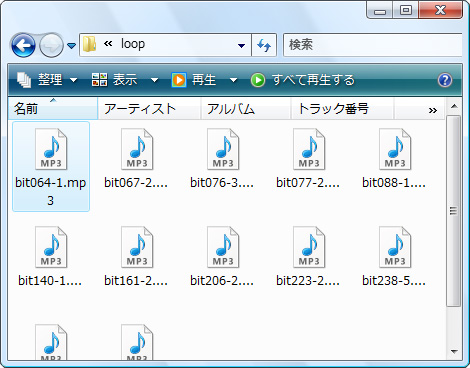Click the 再生 play button
Viewport: 470px width, 368px height.
pyautogui.click(x=194, y=80)
